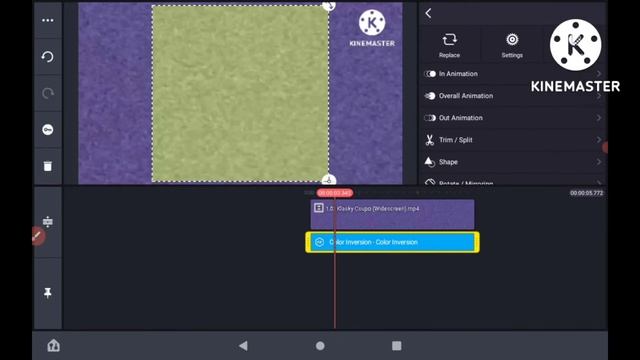
Task: Expand Out Animation chevron
Action: (x=599, y=118)
